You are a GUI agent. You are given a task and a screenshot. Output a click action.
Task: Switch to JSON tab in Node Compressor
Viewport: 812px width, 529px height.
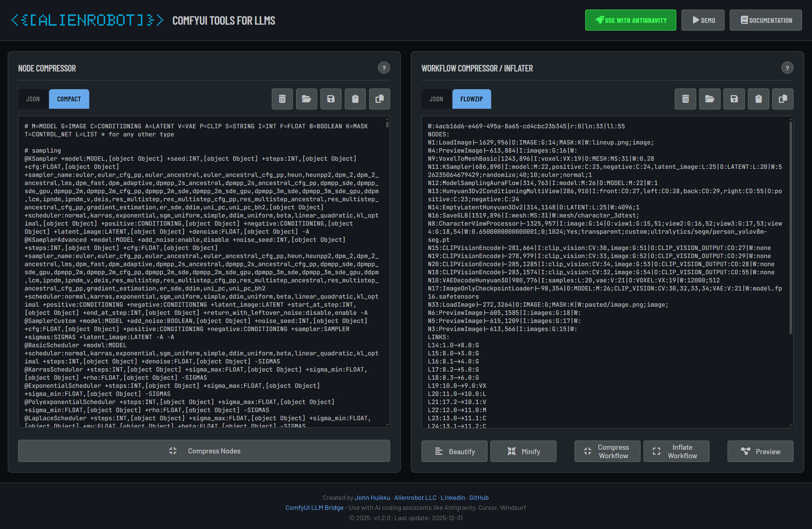[32, 99]
